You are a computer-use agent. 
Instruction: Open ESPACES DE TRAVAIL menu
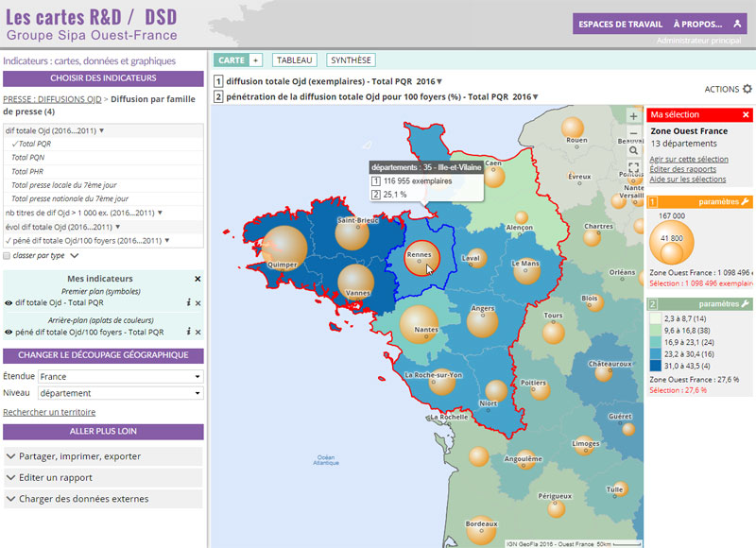621,25
